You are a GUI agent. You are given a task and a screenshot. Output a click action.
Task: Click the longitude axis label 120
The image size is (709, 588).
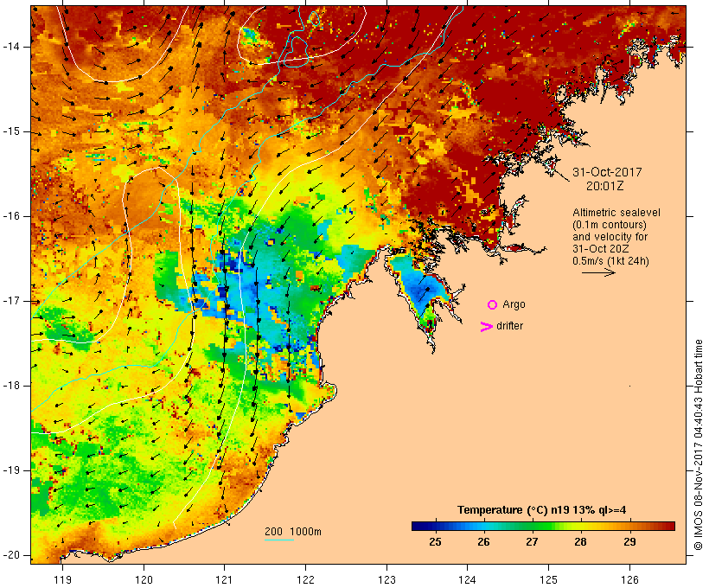144,579
